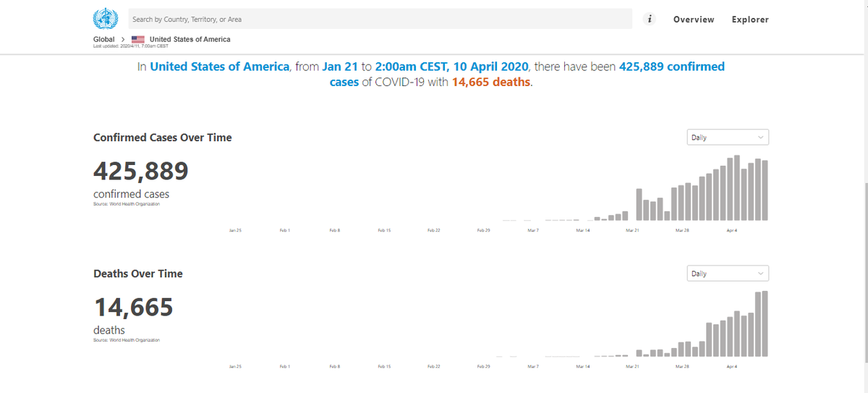Click the Mar 21 label on cases chart
This screenshot has width=868, height=393.
[632, 230]
